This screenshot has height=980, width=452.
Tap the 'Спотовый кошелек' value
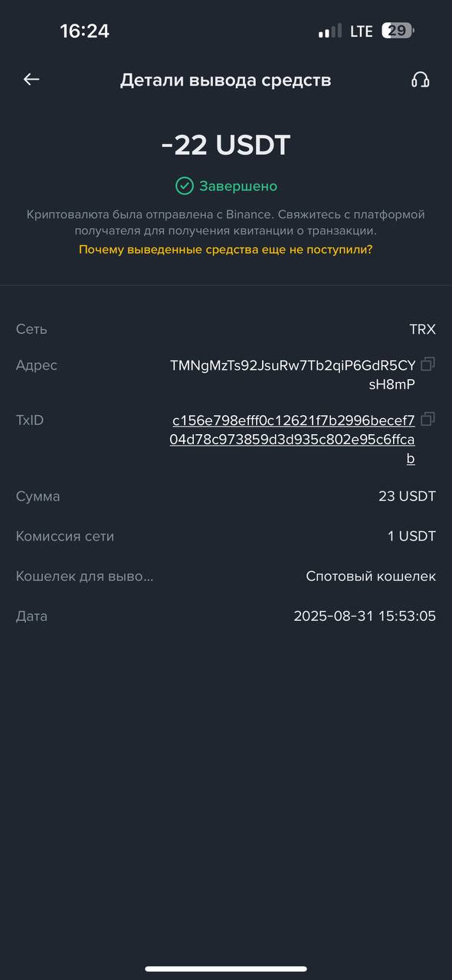371,576
